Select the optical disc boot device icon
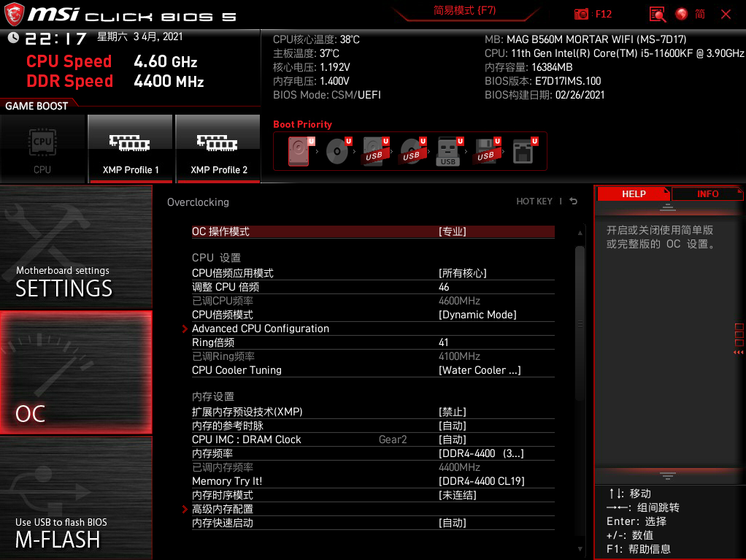This screenshot has width=746, height=560. tap(337, 151)
